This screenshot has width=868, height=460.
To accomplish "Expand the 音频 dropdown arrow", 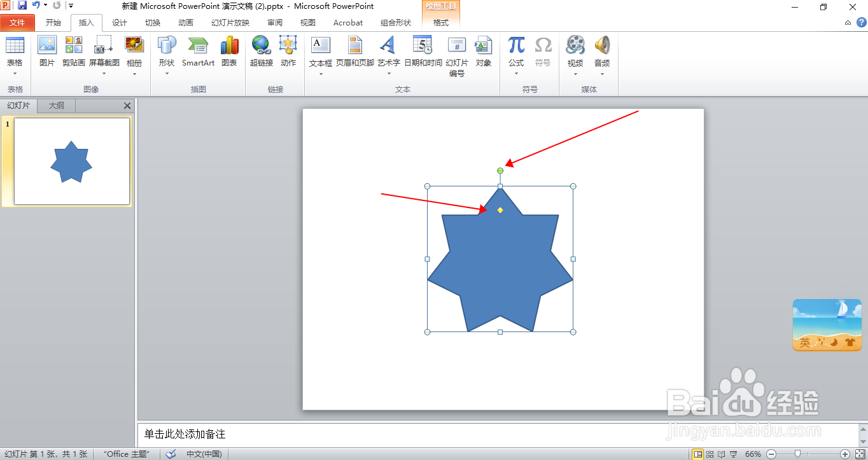I will pyautogui.click(x=602, y=74).
